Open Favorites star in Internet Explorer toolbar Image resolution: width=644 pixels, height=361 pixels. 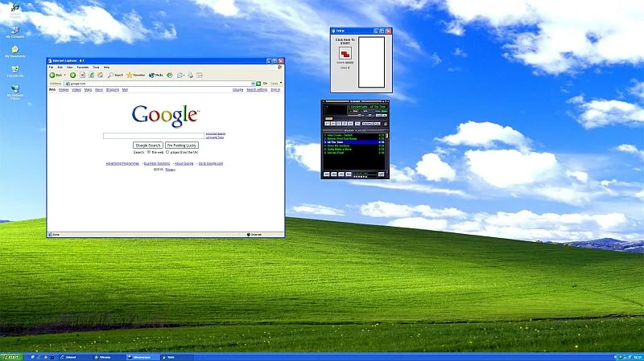pyautogui.click(x=135, y=75)
